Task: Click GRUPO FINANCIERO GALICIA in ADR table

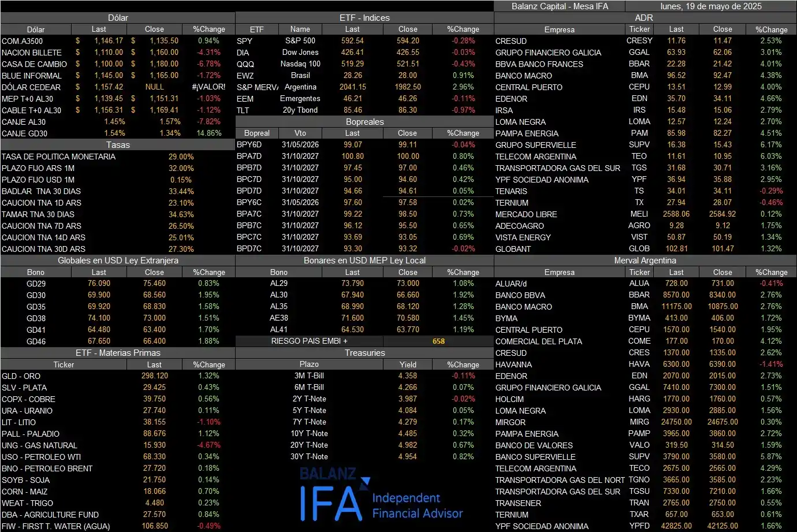Action: coord(548,53)
